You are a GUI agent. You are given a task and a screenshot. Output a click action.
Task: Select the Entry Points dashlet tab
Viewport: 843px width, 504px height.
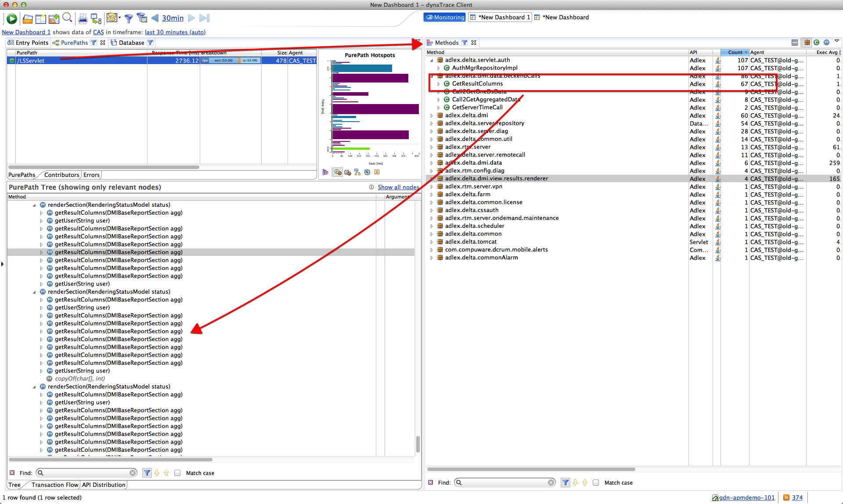coord(28,43)
